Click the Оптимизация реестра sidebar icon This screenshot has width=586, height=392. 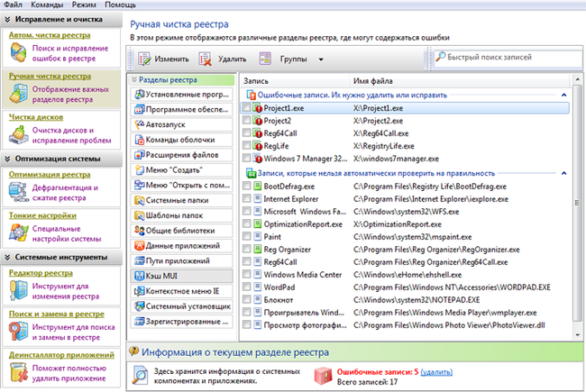18,192
